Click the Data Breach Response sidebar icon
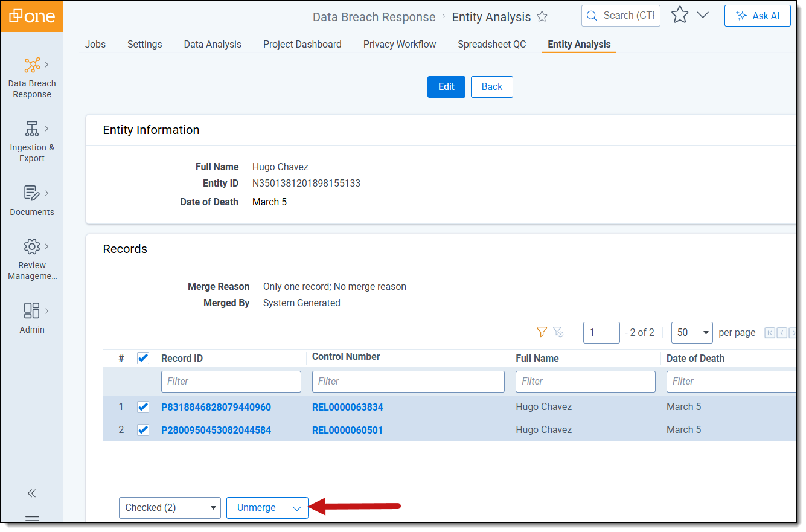Viewport: 806px width, 532px height. (x=32, y=65)
